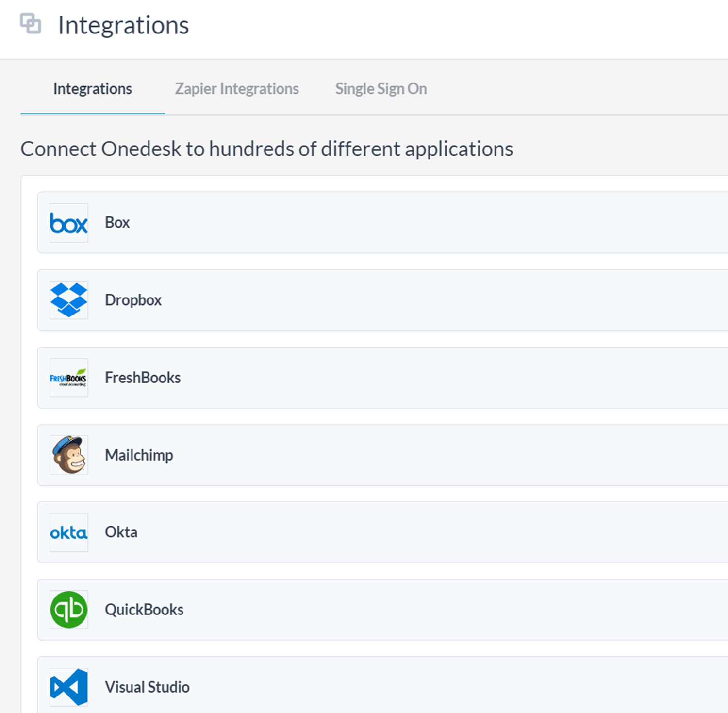Switch to the Integrations tab

tap(93, 89)
